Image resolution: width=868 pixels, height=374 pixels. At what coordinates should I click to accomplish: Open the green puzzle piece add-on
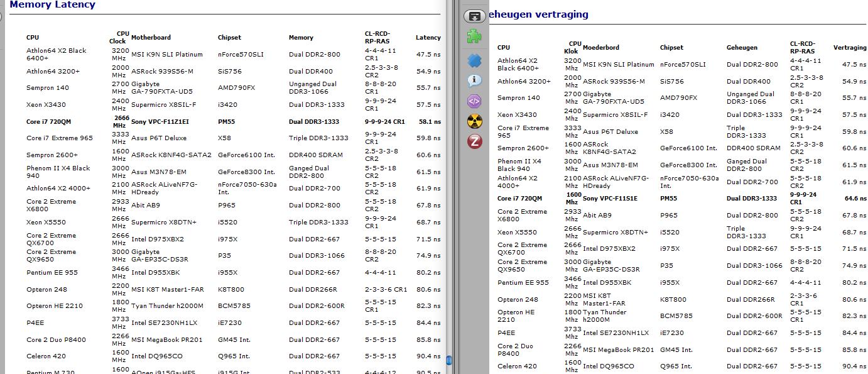coord(475,36)
